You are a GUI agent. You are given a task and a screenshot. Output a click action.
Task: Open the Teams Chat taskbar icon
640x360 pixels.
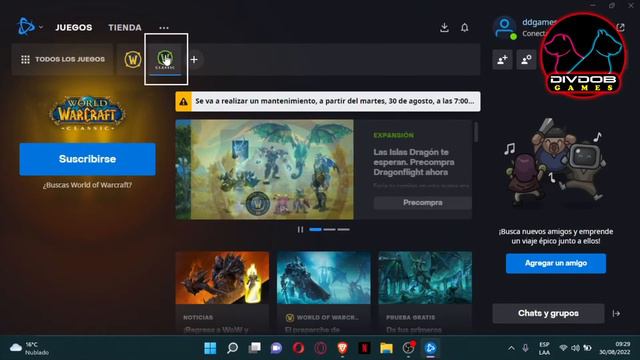pos(276,348)
